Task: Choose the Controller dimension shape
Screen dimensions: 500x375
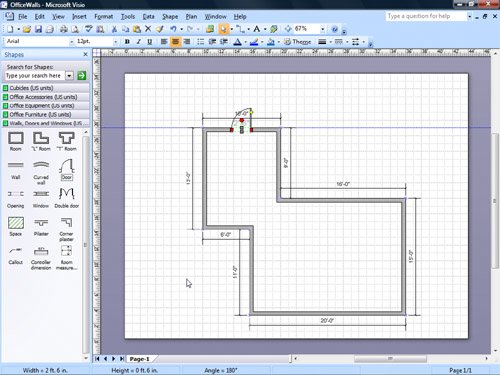Action: click(41, 258)
